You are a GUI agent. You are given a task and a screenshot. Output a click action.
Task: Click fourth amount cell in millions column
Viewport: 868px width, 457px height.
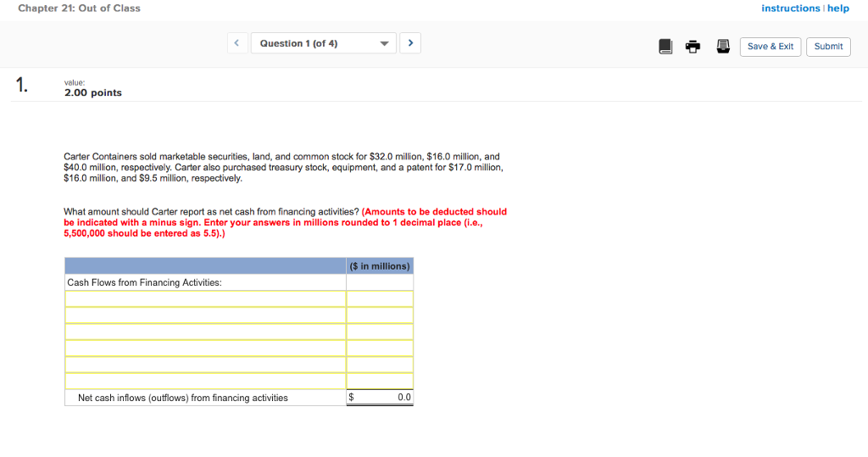point(380,348)
